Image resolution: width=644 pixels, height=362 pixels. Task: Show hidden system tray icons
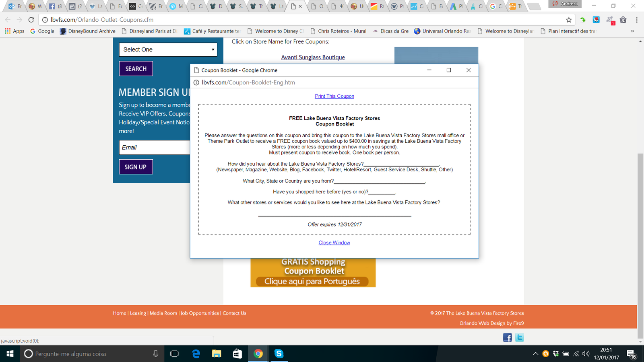click(535, 354)
